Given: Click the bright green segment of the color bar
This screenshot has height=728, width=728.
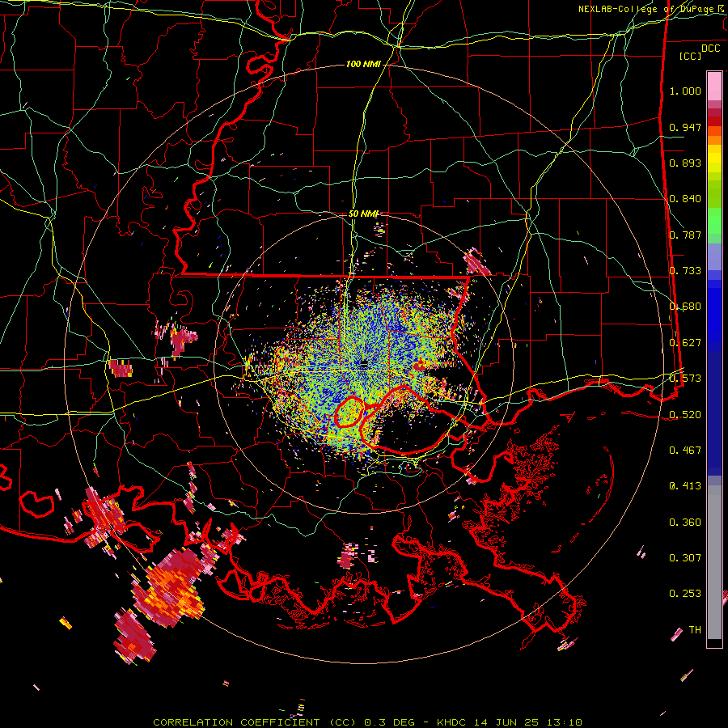Looking at the screenshot, I should pos(714,221).
